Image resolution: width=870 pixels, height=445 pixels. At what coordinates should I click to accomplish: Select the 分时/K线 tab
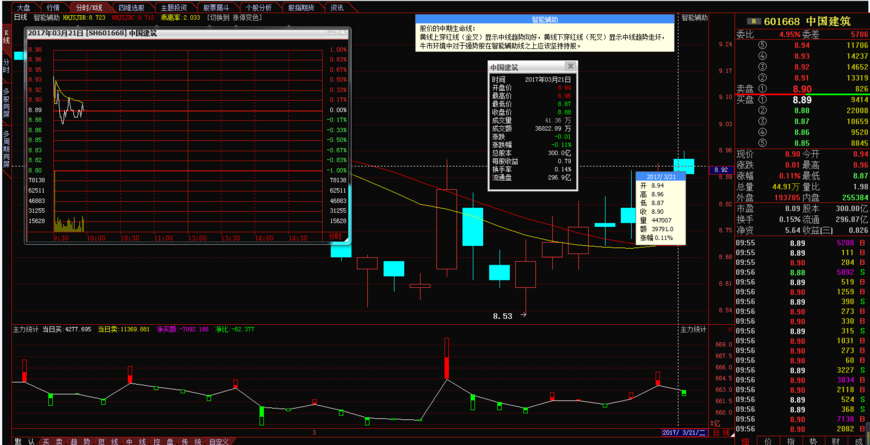click(x=88, y=8)
